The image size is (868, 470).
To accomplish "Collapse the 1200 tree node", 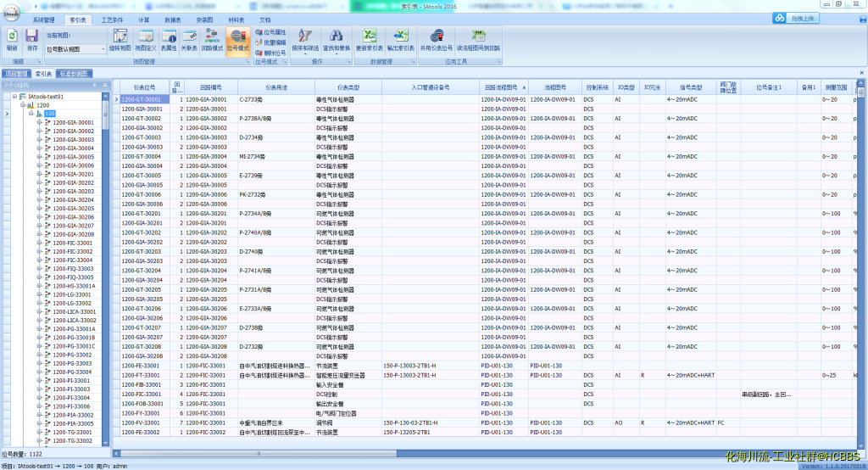I will (23, 104).
